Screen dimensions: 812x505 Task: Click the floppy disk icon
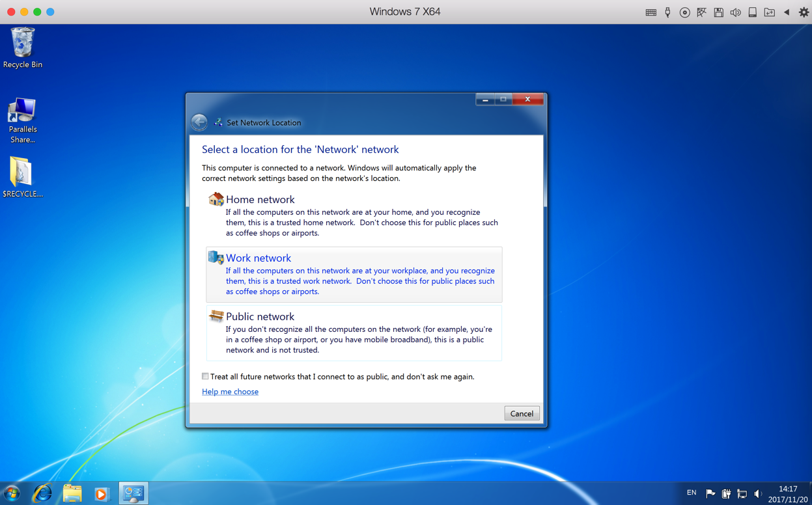[718, 12]
